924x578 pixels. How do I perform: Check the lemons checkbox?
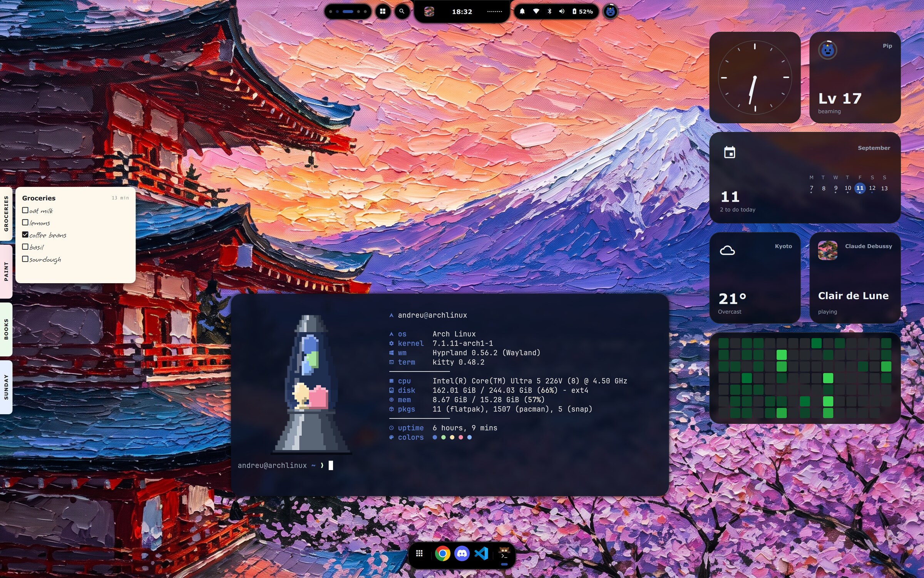pyautogui.click(x=25, y=222)
